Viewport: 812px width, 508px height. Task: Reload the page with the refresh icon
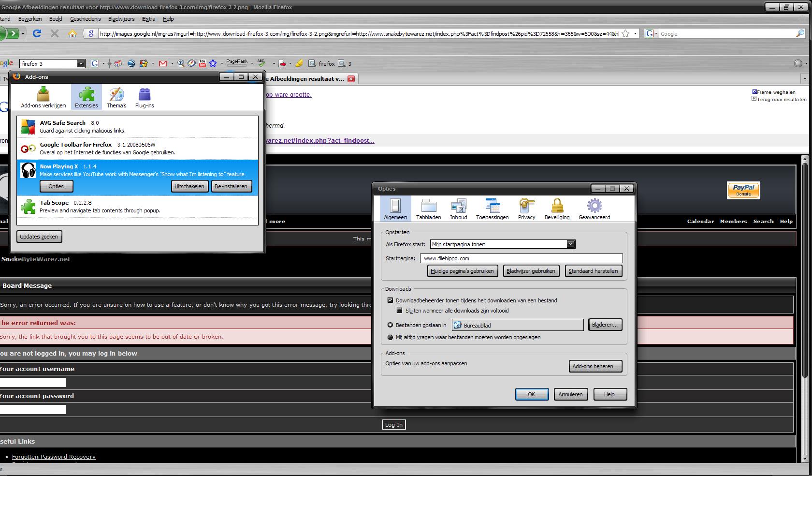[x=37, y=33]
